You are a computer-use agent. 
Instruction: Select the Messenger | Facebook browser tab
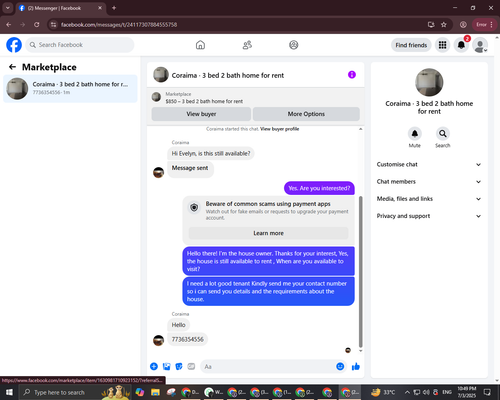[61, 8]
